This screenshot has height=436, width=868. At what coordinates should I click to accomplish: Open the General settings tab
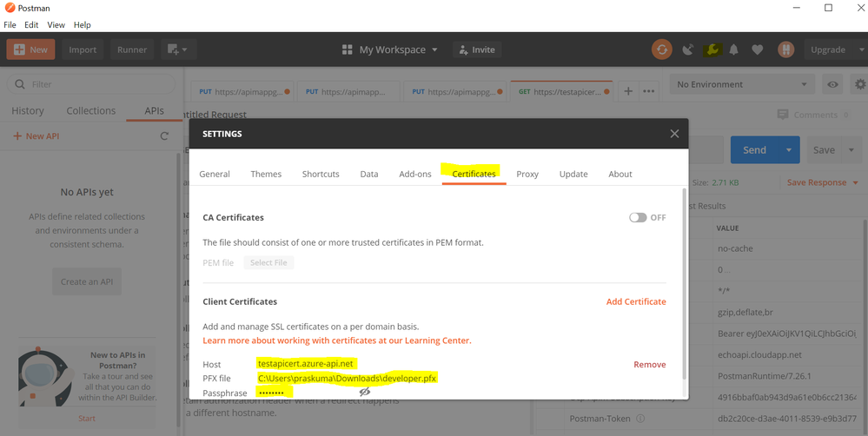point(215,174)
